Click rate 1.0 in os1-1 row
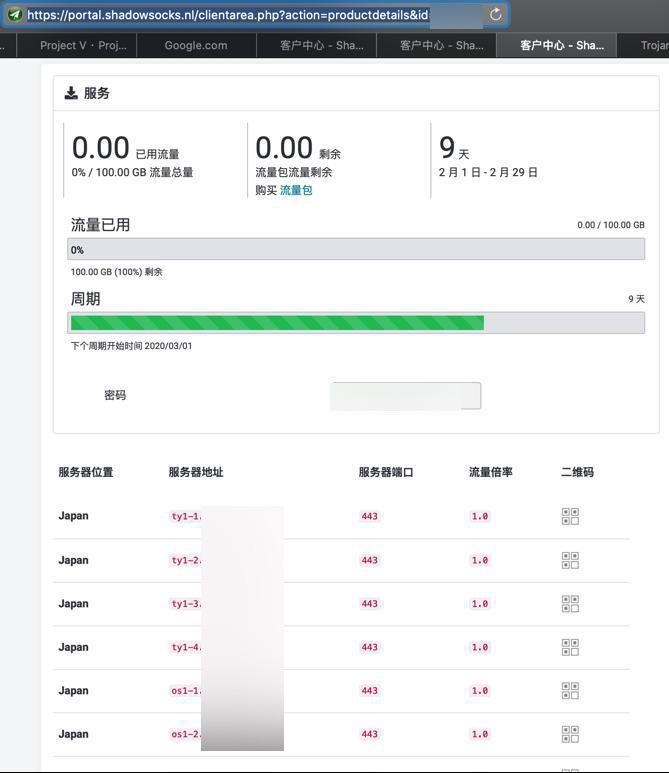 coord(480,691)
